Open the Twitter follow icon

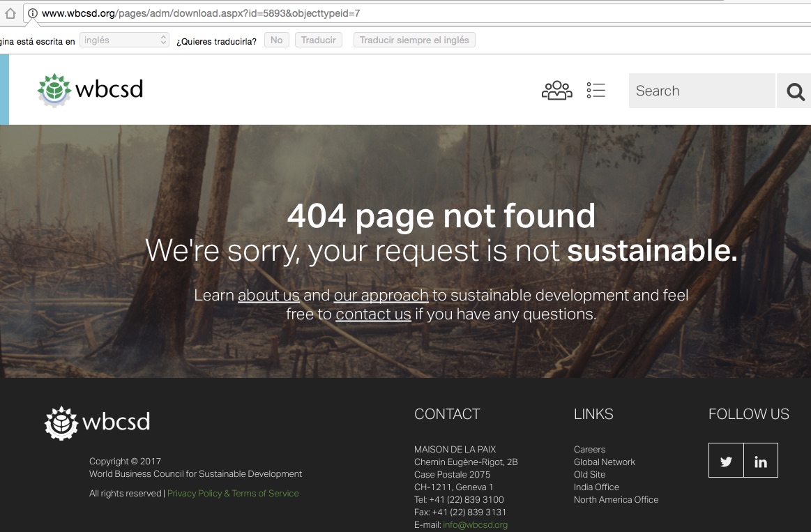coord(726,461)
